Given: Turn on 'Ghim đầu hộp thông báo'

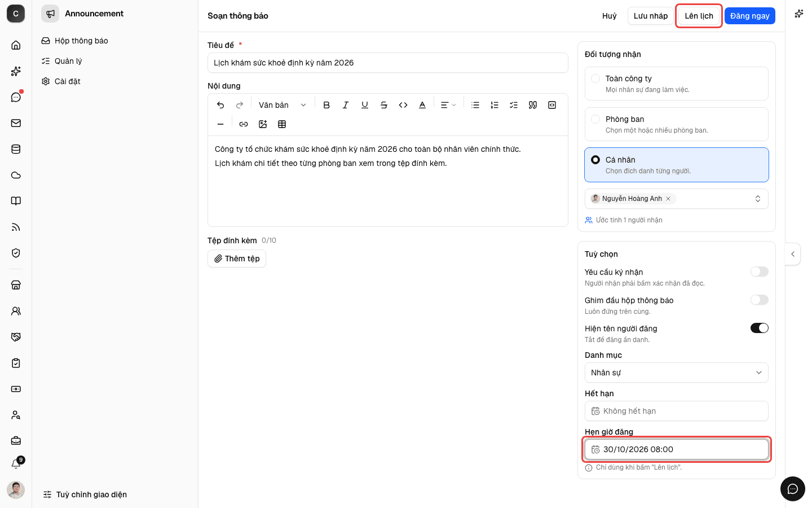Looking at the screenshot, I should (759, 300).
